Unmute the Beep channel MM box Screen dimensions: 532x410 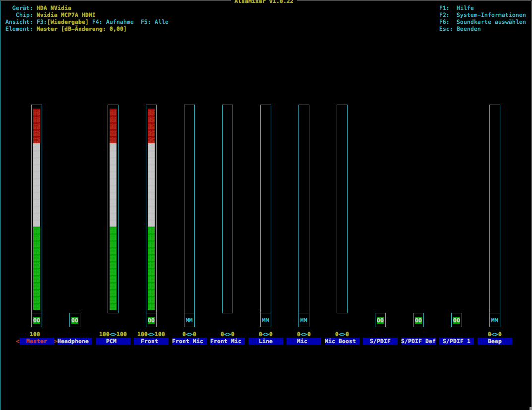[494, 320]
